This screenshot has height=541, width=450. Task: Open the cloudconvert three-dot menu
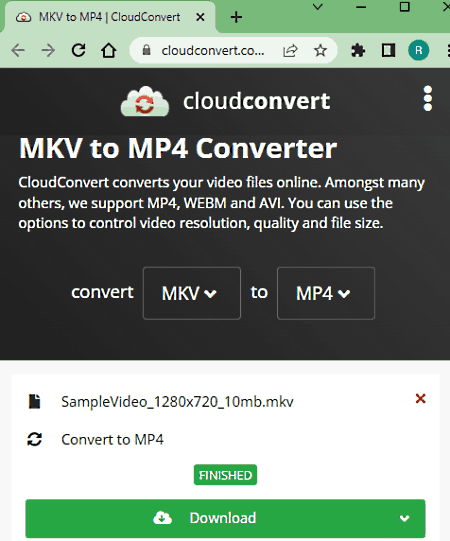[428, 98]
